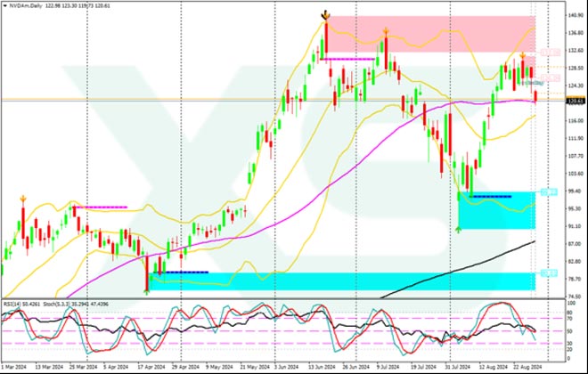Click the green up arrow at the August low
The height and width of the screenshot is (374, 588).
click(x=459, y=229)
